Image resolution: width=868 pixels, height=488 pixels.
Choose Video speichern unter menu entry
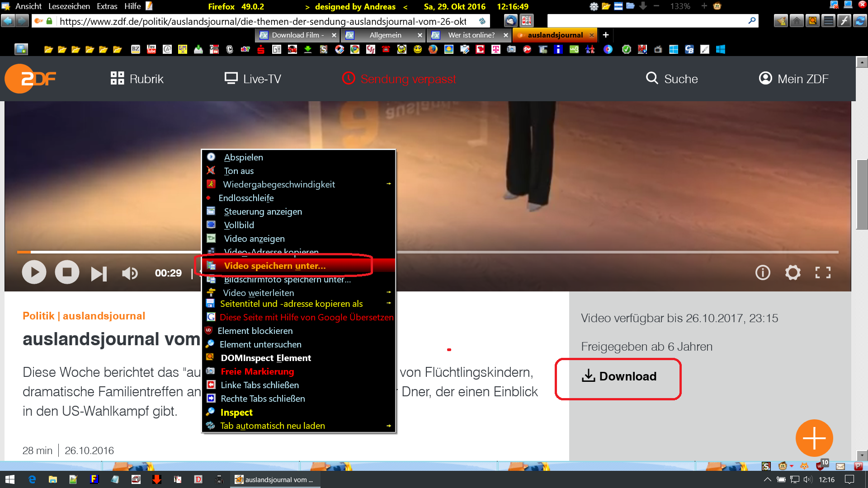tap(274, 266)
